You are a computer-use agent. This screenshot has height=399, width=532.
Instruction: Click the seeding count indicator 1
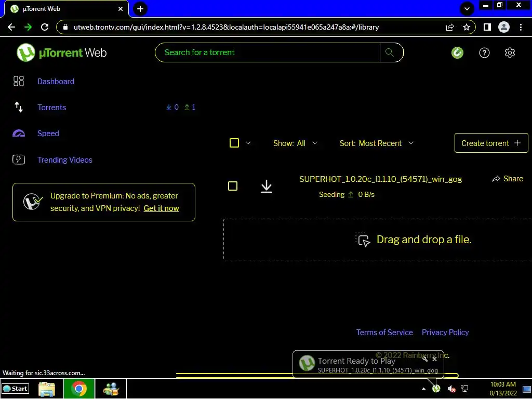(x=190, y=107)
